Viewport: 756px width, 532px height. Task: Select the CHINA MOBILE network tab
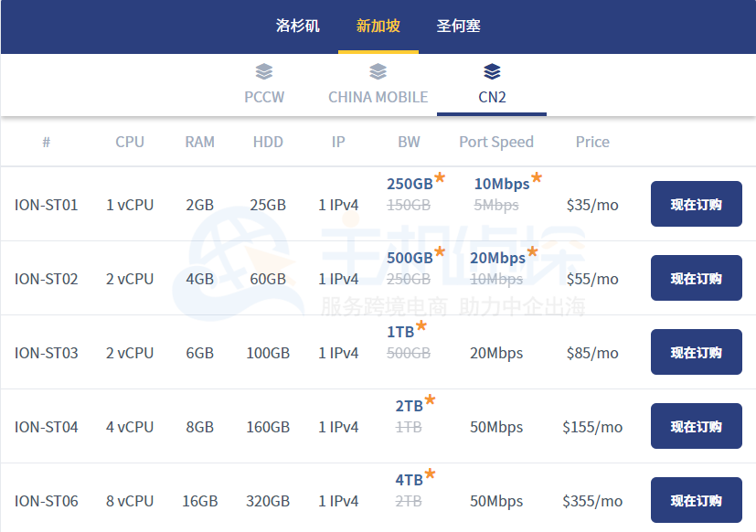(x=378, y=96)
